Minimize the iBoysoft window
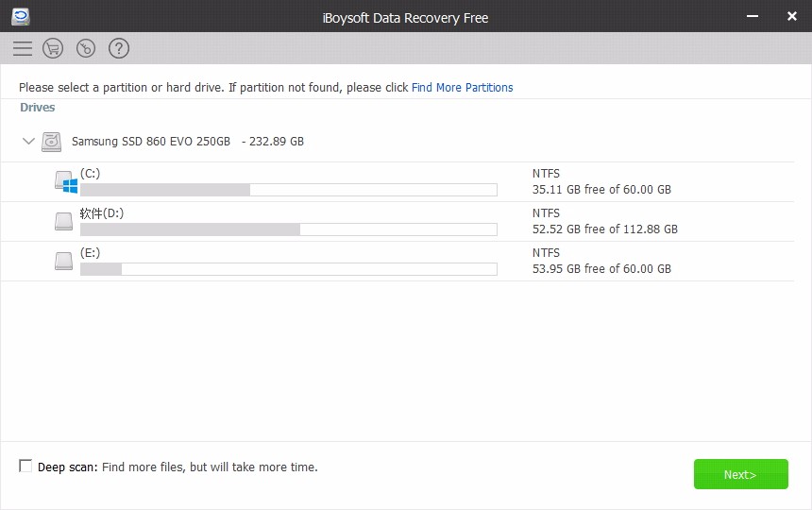Image resolution: width=812 pixels, height=510 pixels. (x=753, y=17)
